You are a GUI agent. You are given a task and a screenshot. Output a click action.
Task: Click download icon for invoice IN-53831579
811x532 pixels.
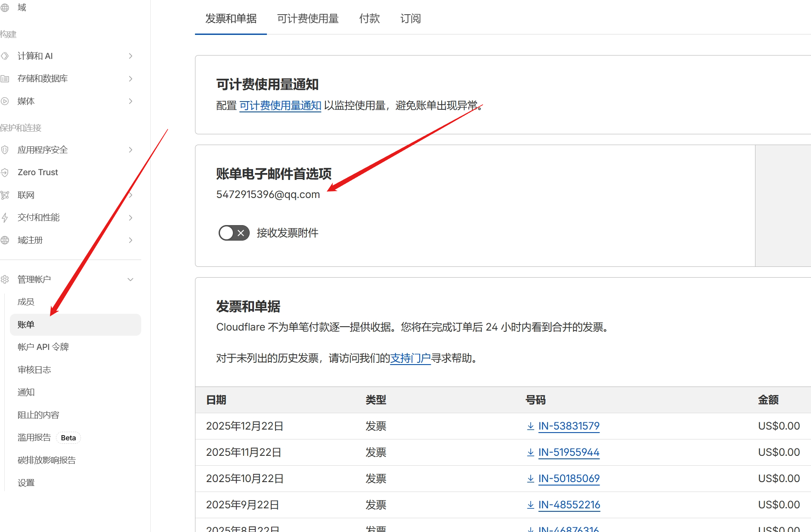coord(530,426)
